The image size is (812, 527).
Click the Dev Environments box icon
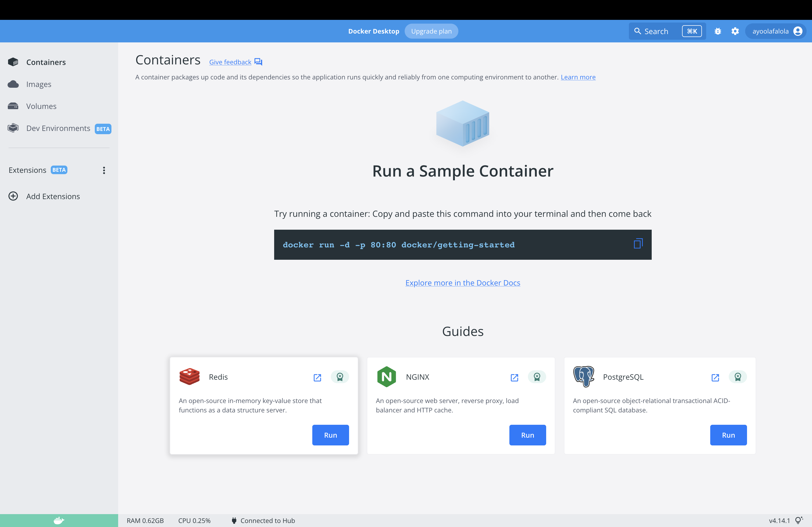point(13,128)
